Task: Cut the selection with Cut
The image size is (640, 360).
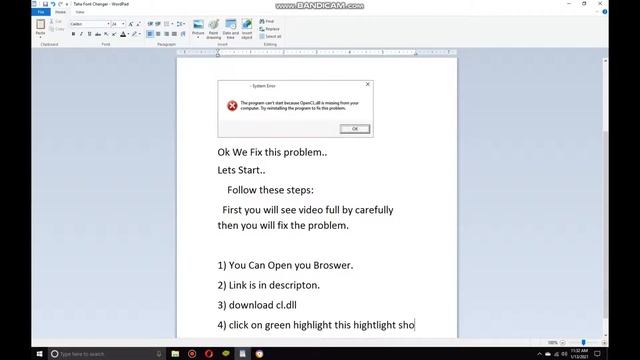Action: pos(56,21)
